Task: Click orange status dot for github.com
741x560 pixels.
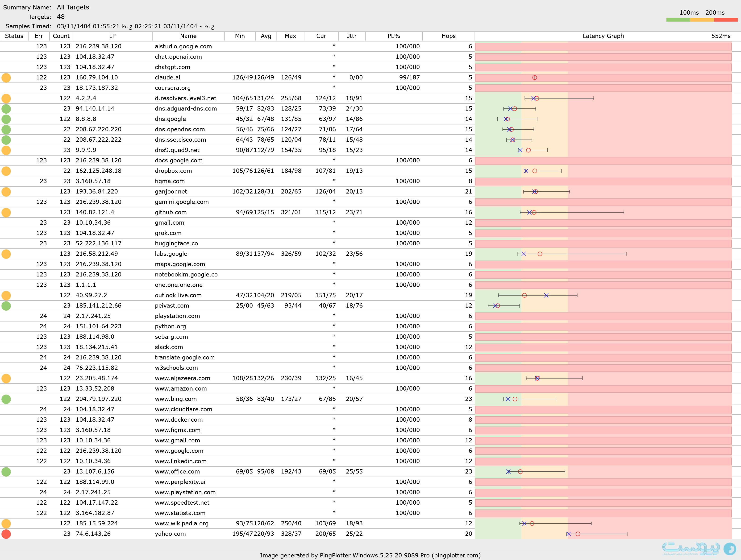Action: (x=6, y=213)
